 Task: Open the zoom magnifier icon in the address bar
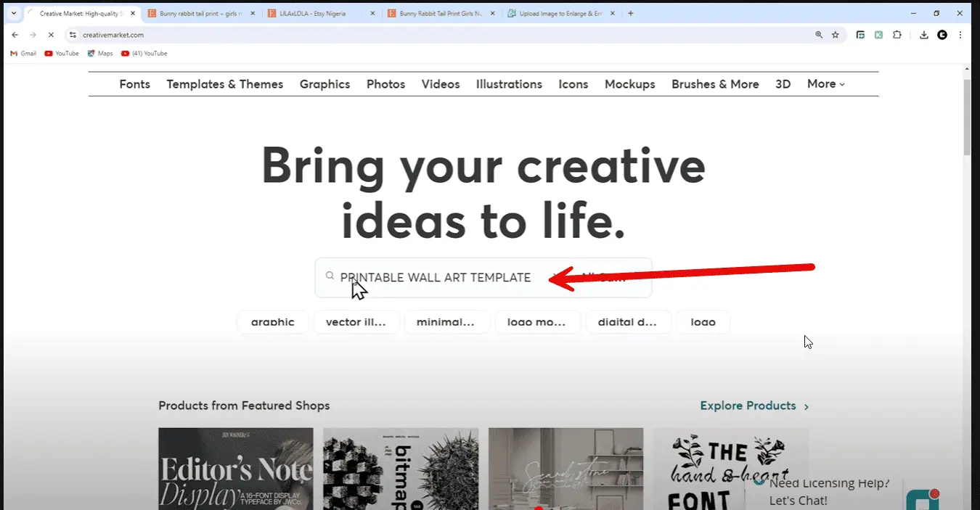pyautogui.click(x=819, y=35)
